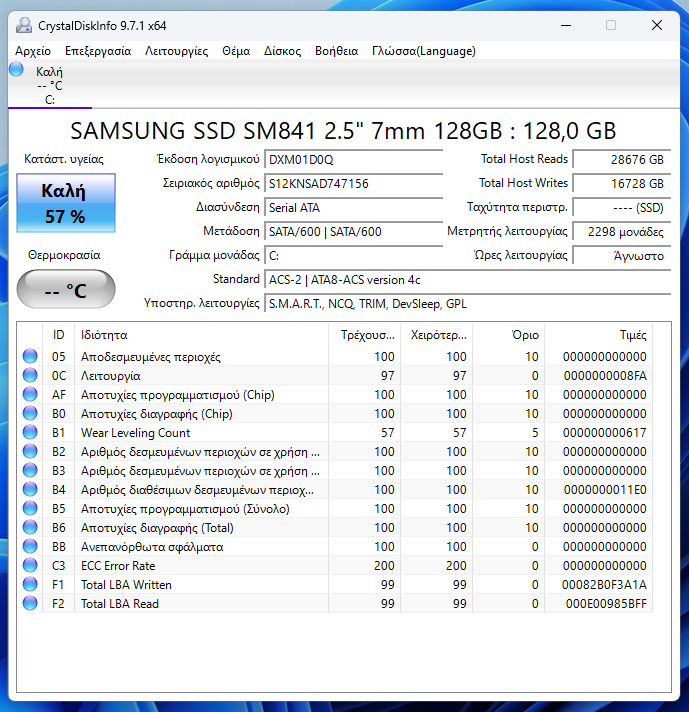Screen dimensions: 689x712
Task: Click the status orb for attribute AF
Action: coord(30,394)
